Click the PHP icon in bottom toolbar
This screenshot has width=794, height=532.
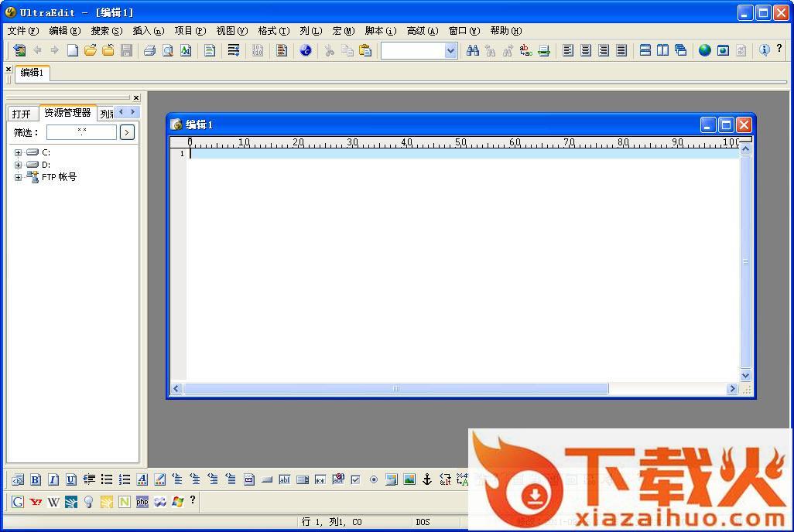[x=142, y=502]
